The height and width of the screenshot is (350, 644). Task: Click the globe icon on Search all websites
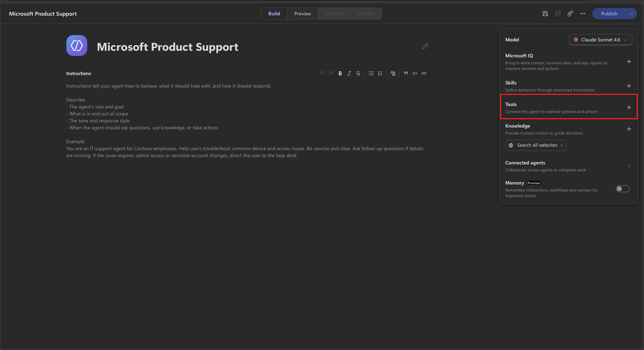click(x=511, y=145)
